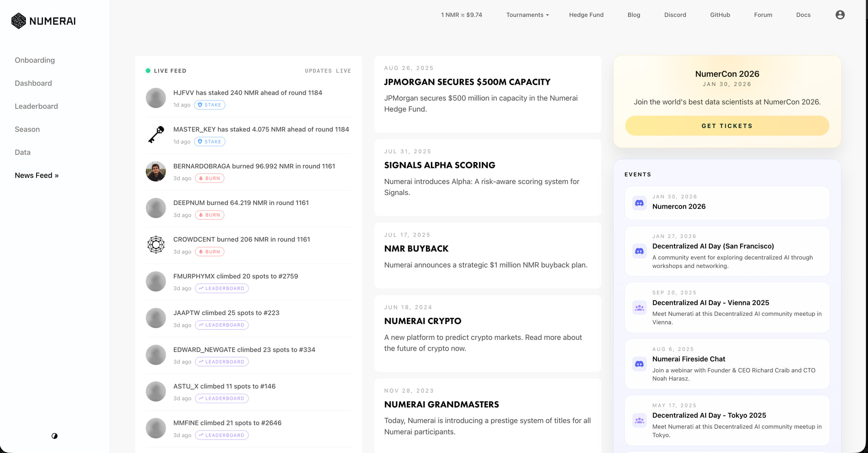Click the community icon for Vienna 2025 event
Viewport: 868px width, 453px height.
[x=639, y=308]
